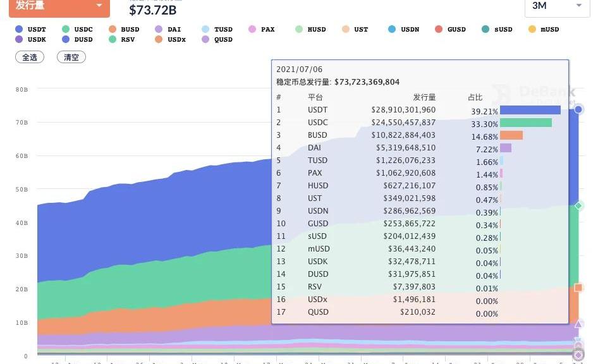
Task: Click the USDC amount $24,550,457,837
Action: click(x=403, y=123)
